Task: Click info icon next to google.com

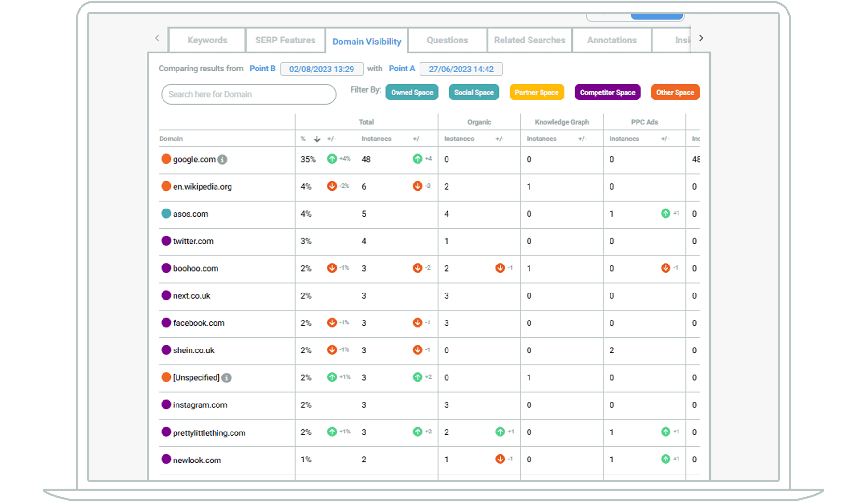Action: click(222, 159)
